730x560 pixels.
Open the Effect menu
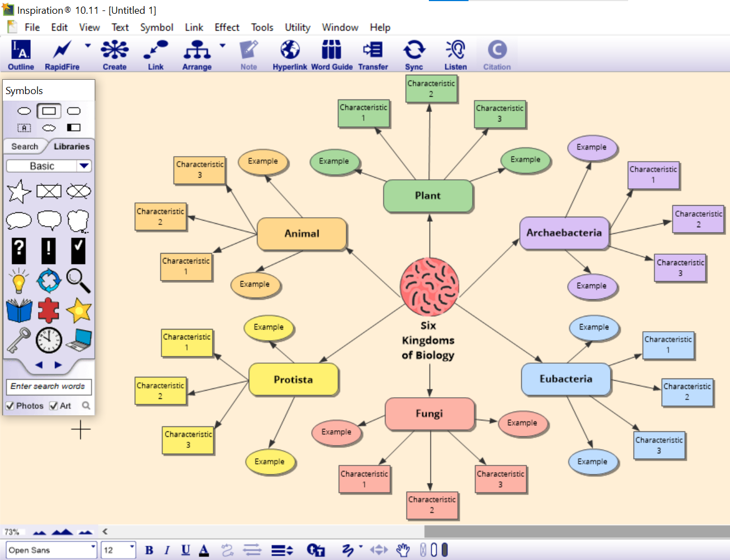227,28
